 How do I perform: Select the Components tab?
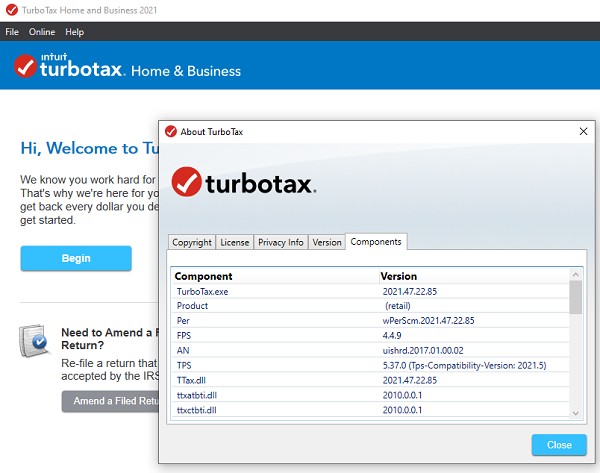point(376,241)
